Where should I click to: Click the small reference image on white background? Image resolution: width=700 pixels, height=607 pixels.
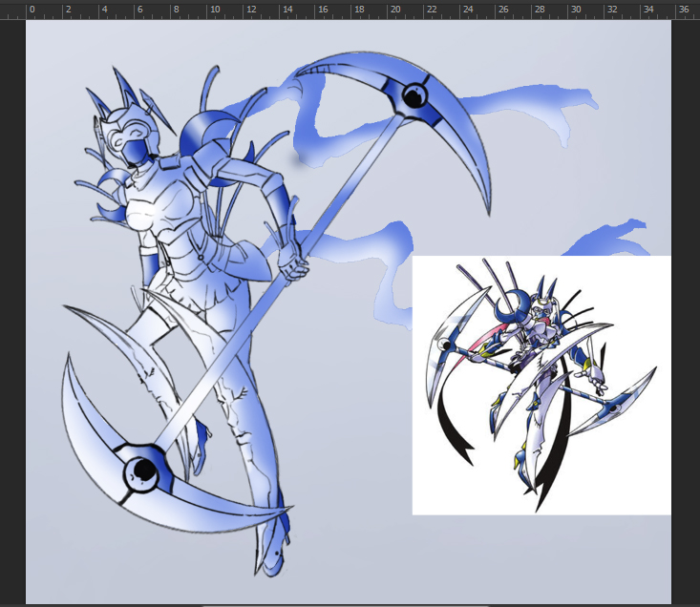tap(541, 385)
